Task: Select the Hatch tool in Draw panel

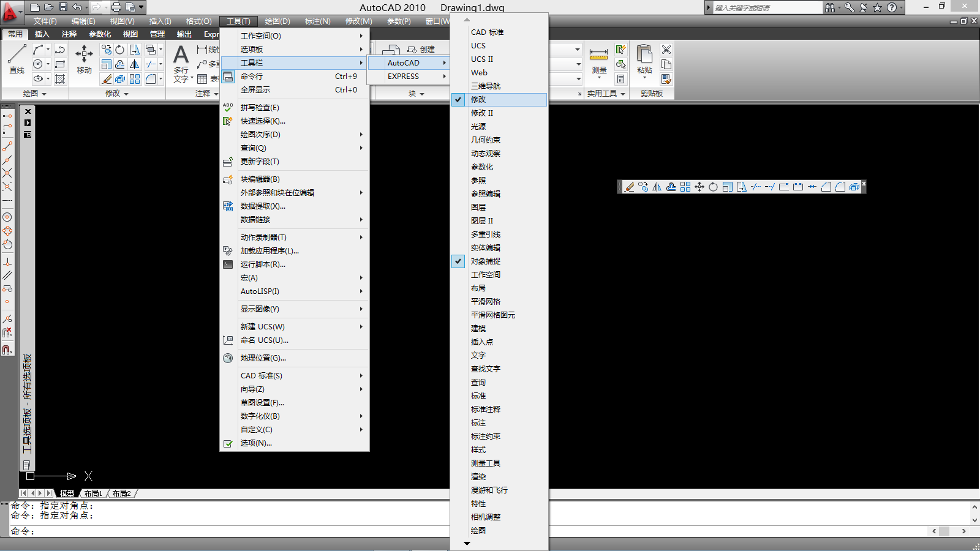Action: (60, 79)
